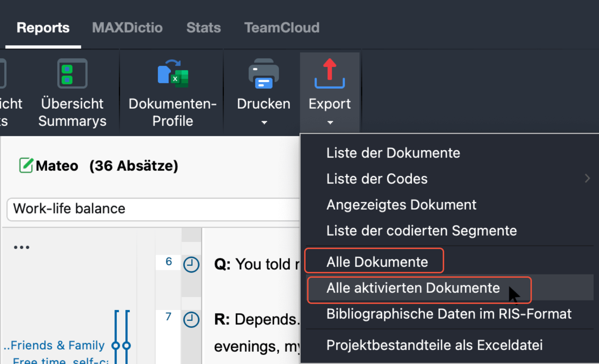
Task: Click the Q: You told paragraph text
Action: tap(257, 264)
